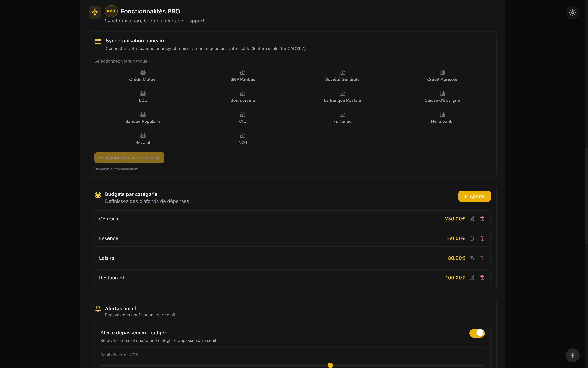
Task: Select N26 bank
Action: [x=243, y=139]
